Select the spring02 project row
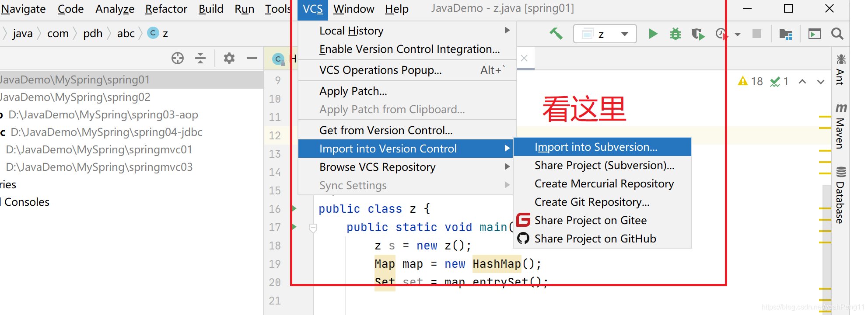 point(131,97)
